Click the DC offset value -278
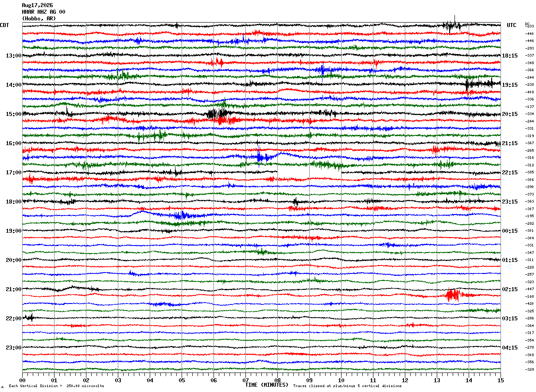The image size is (536, 392). pos(529,347)
